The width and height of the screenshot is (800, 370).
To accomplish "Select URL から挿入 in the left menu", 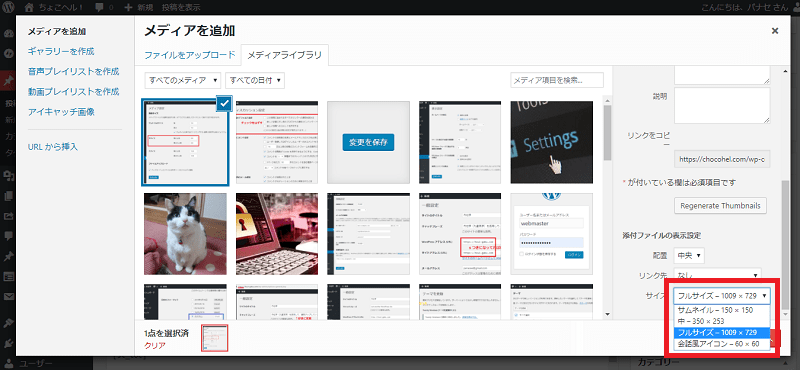I will click(x=53, y=147).
